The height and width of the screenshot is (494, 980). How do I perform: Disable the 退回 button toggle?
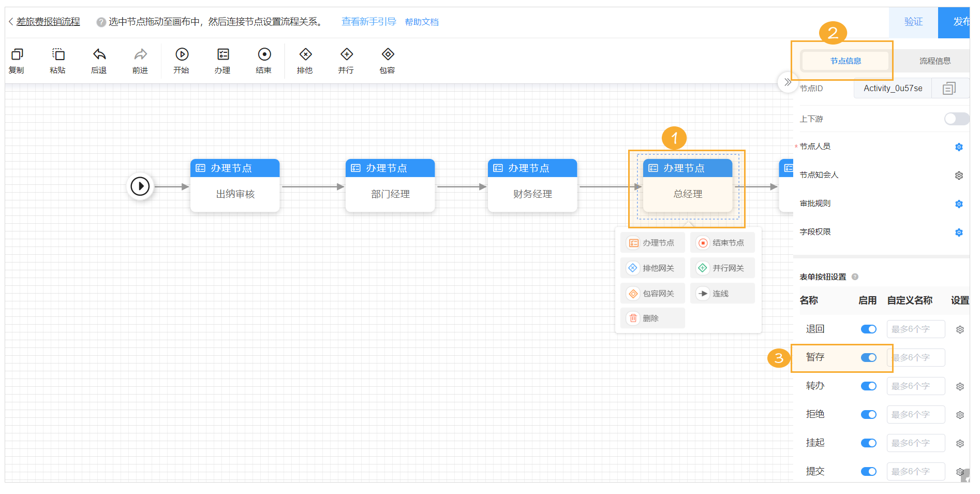[868, 329]
